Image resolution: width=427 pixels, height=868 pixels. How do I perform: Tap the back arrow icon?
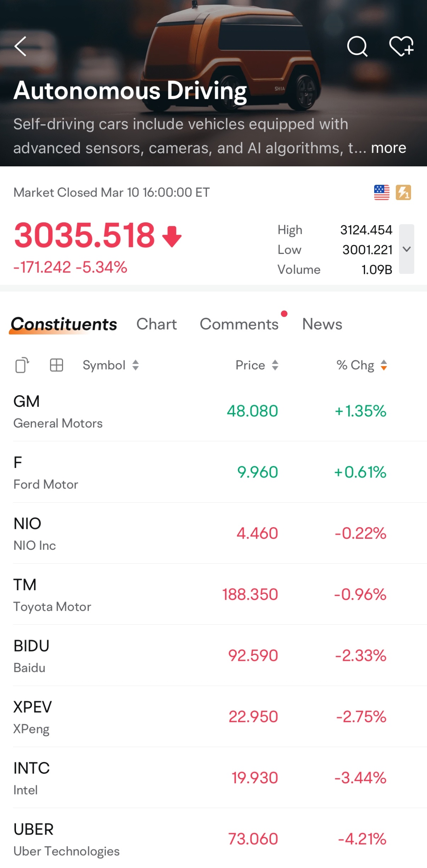(21, 46)
